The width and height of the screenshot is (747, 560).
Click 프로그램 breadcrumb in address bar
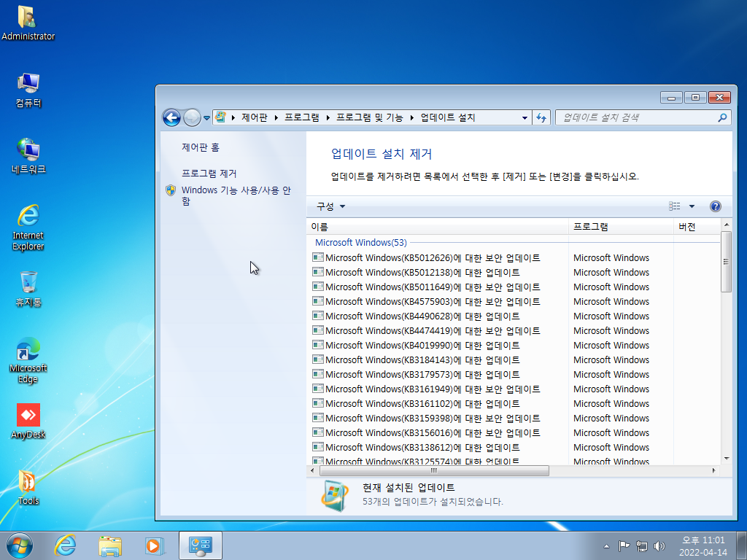point(301,117)
